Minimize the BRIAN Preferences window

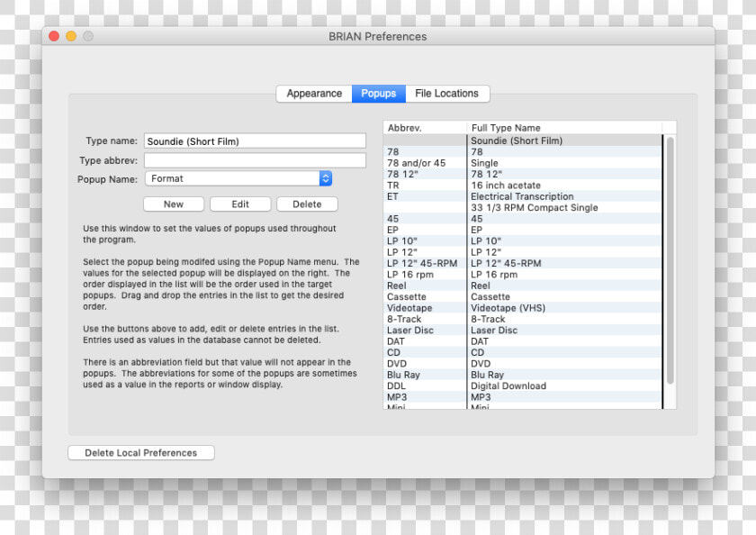click(x=71, y=36)
